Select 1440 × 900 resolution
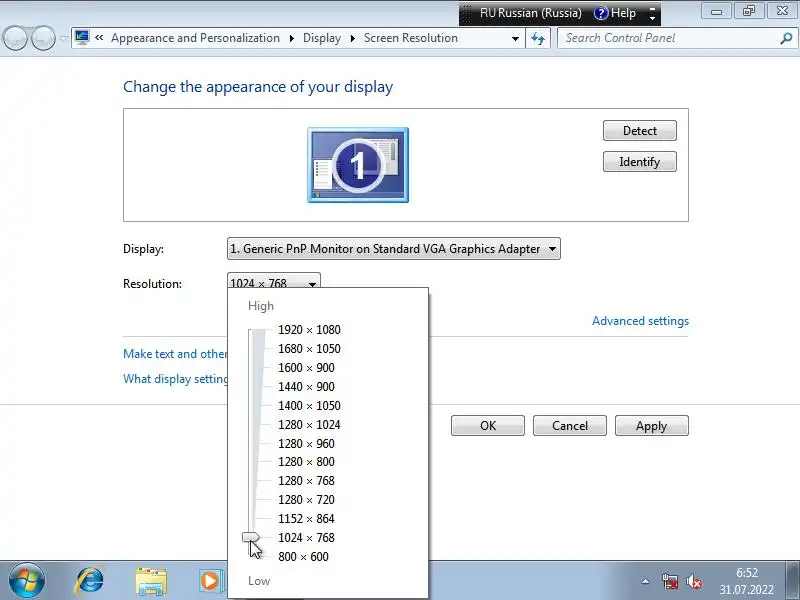 306,386
